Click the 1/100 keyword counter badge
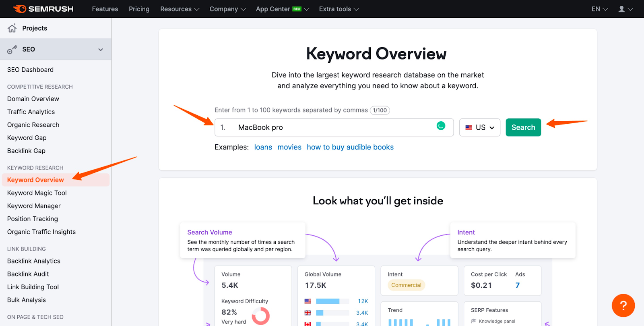This screenshot has height=326, width=644. 380,110
